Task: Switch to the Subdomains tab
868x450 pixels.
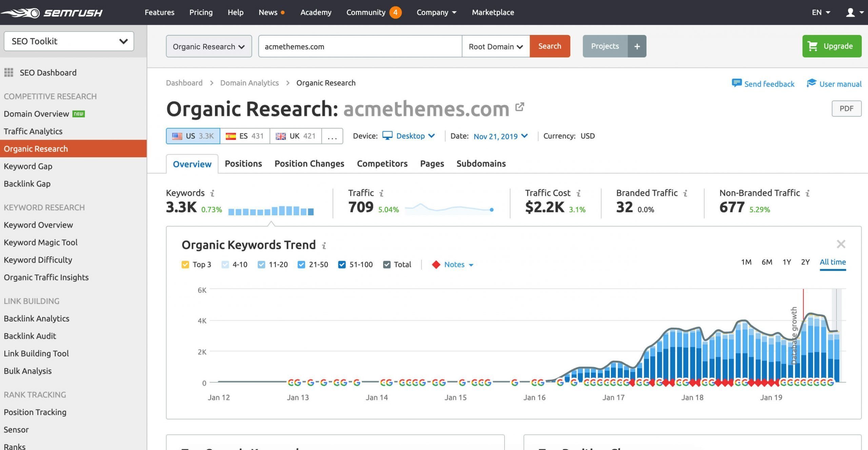Action: pyautogui.click(x=481, y=164)
